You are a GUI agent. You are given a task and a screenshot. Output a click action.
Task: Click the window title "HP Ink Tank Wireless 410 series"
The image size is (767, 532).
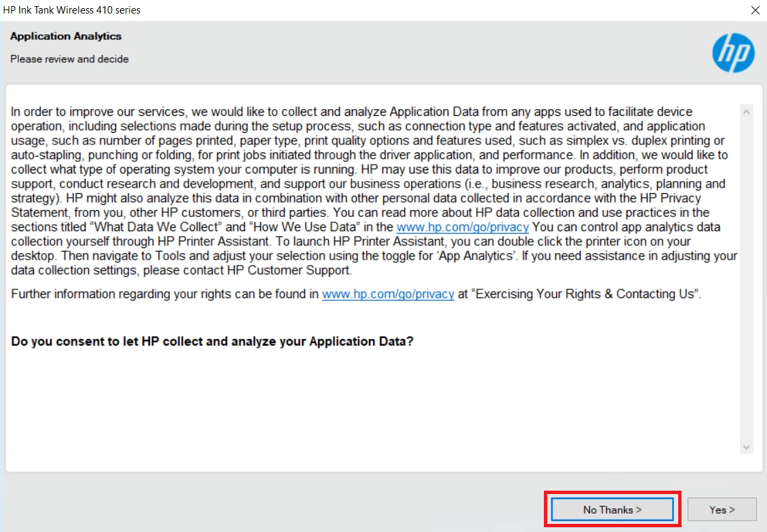71,9
